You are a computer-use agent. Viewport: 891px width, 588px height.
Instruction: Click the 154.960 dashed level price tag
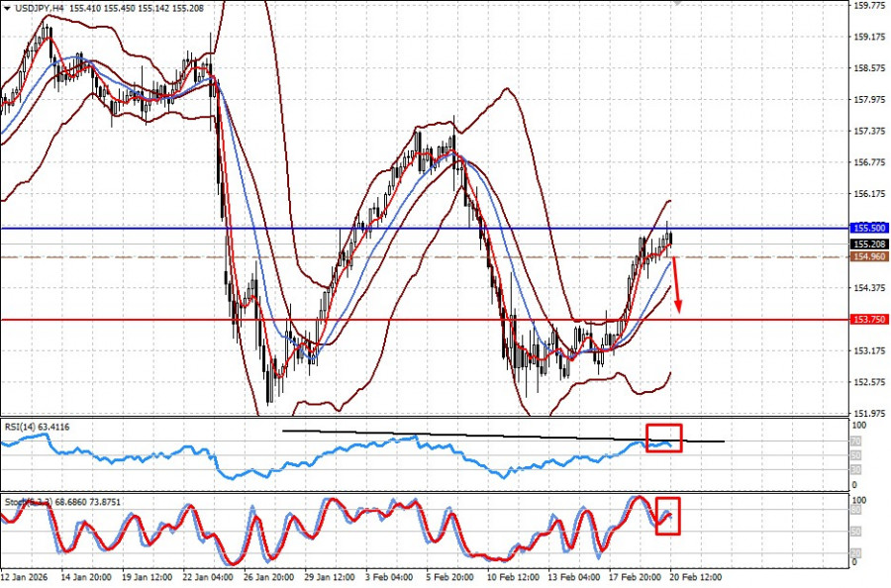click(x=867, y=256)
